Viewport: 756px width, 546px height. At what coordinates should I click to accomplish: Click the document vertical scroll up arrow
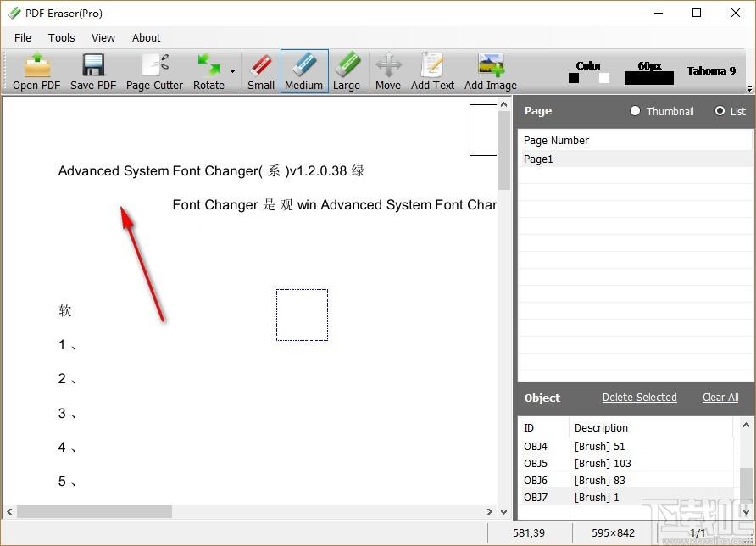(503, 104)
